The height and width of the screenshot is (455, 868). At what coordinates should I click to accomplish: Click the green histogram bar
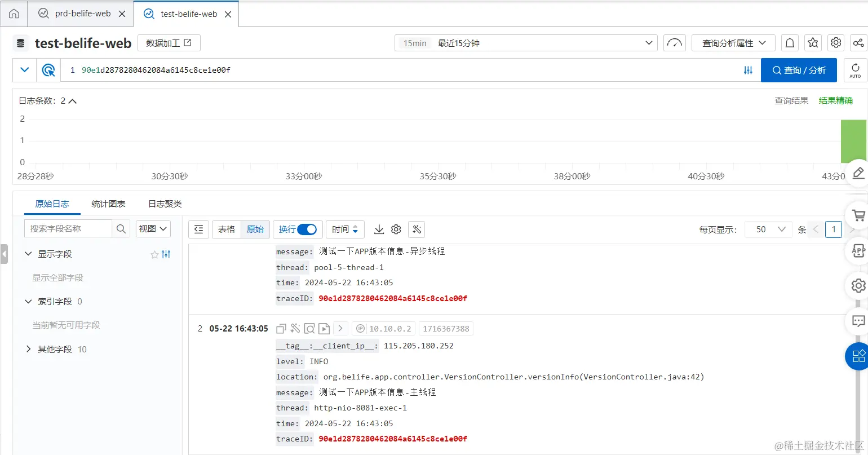853,142
